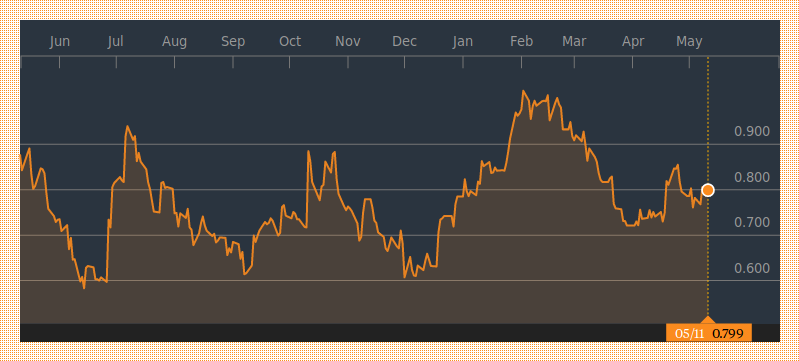
Task: Click the small orange triangle above the date tooltip
Action: coord(708,320)
